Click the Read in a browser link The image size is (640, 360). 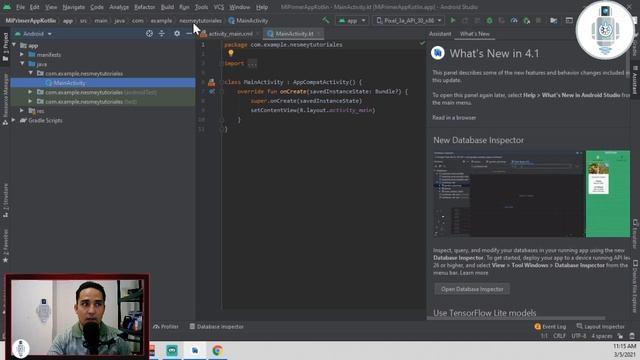click(454, 118)
